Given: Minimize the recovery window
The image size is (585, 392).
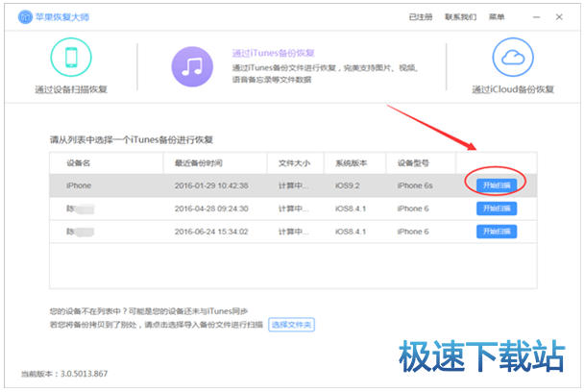Looking at the screenshot, I should tap(536, 17).
